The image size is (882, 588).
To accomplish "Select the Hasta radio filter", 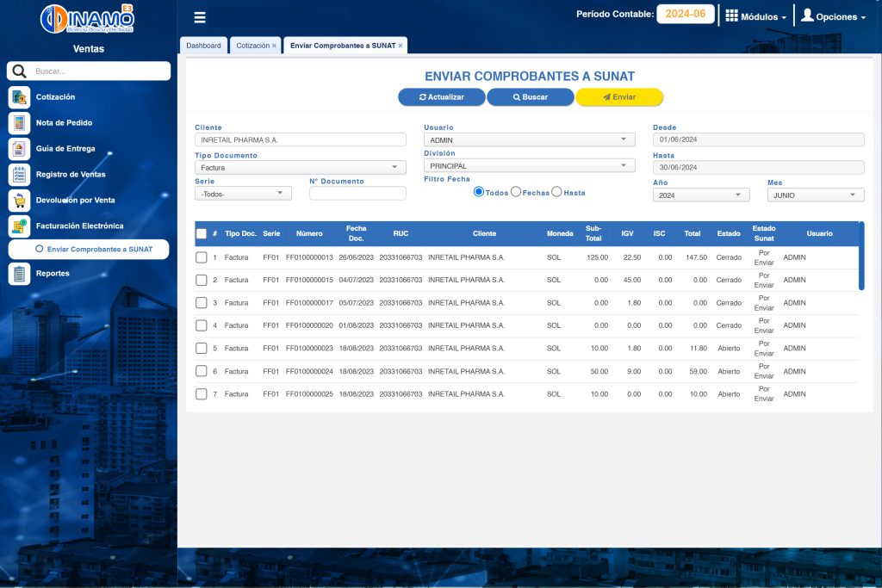I will 556,192.
